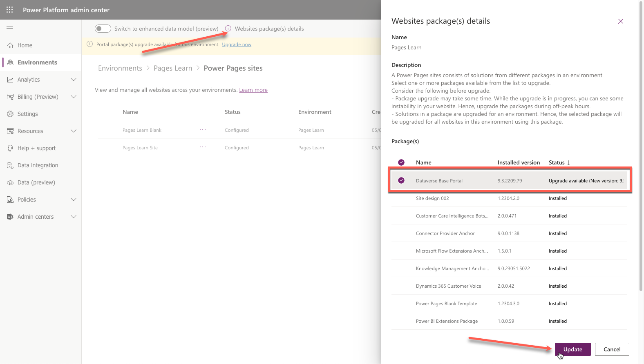Toggle the select-all packages checkbox
Viewport: 644px width, 364px height.
401,162
